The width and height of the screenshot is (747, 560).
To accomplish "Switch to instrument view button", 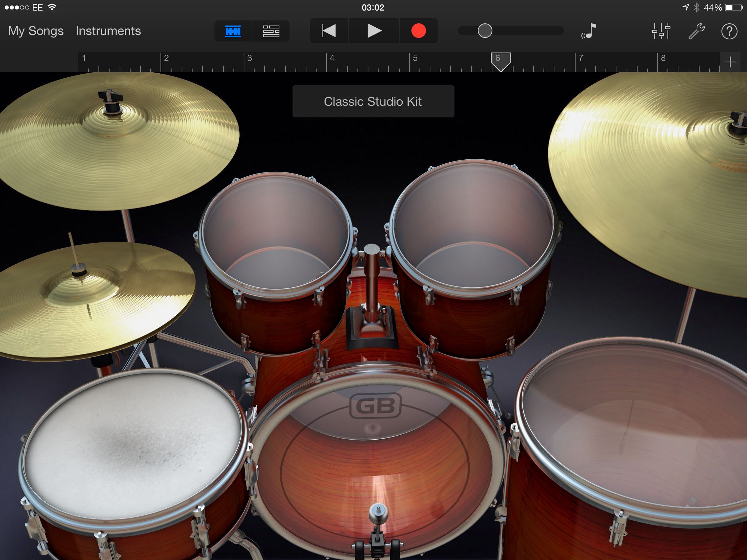I will [233, 31].
